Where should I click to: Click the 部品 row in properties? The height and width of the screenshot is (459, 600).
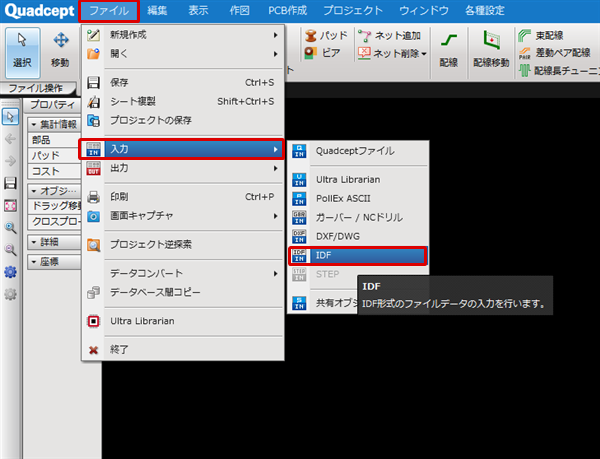(54, 140)
